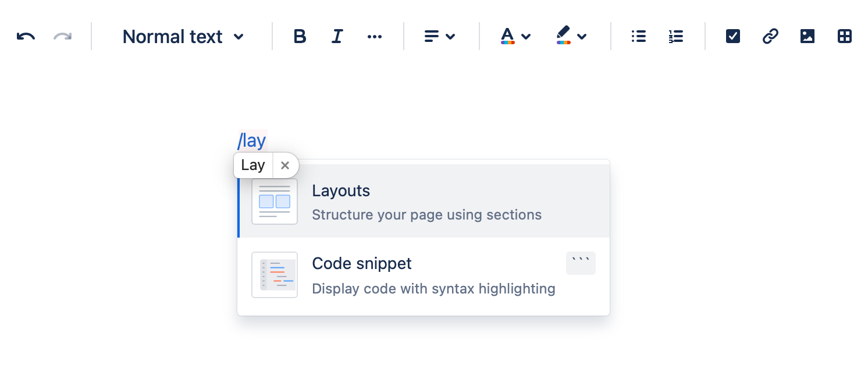Expand the text alignment dropdown

(x=439, y=37)
